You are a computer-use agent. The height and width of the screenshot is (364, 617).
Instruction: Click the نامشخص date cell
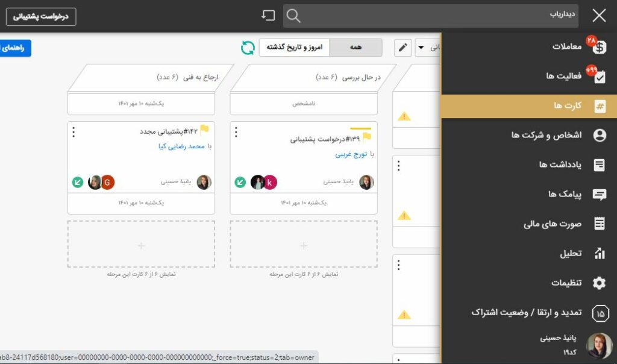304,104
